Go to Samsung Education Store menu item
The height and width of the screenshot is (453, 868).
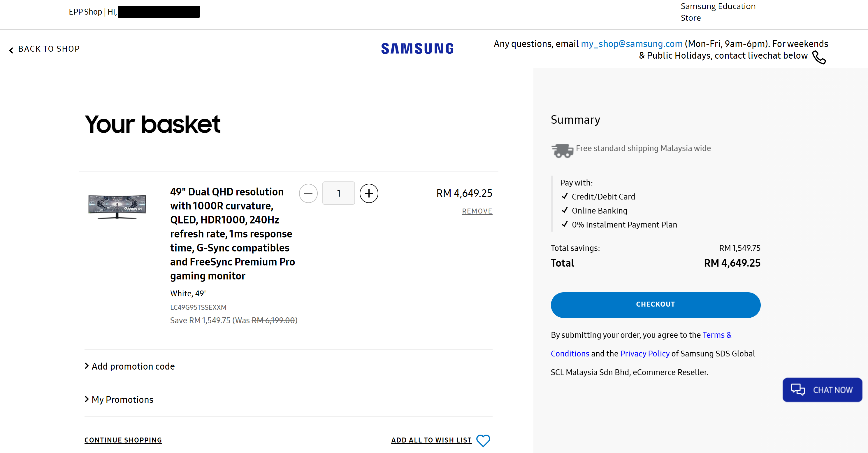click(718, 12)
